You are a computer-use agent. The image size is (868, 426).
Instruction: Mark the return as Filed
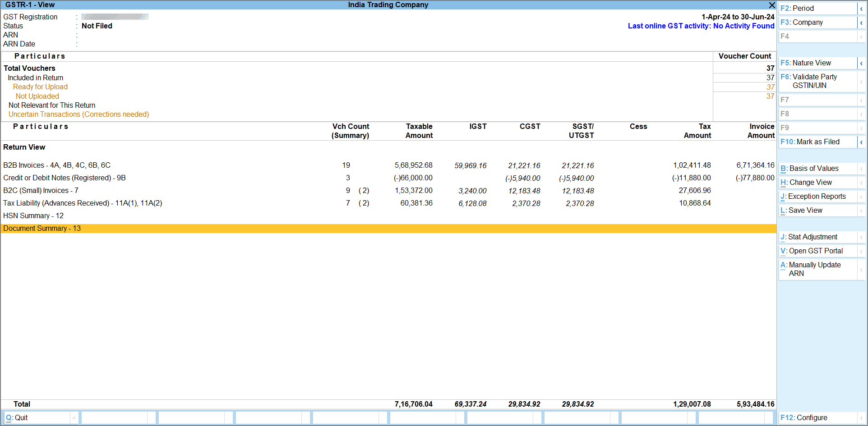812,142
